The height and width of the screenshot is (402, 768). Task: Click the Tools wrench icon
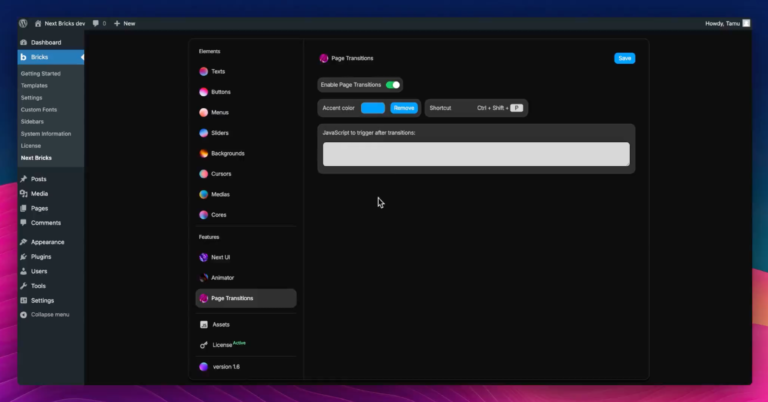(x=24, y=286)
